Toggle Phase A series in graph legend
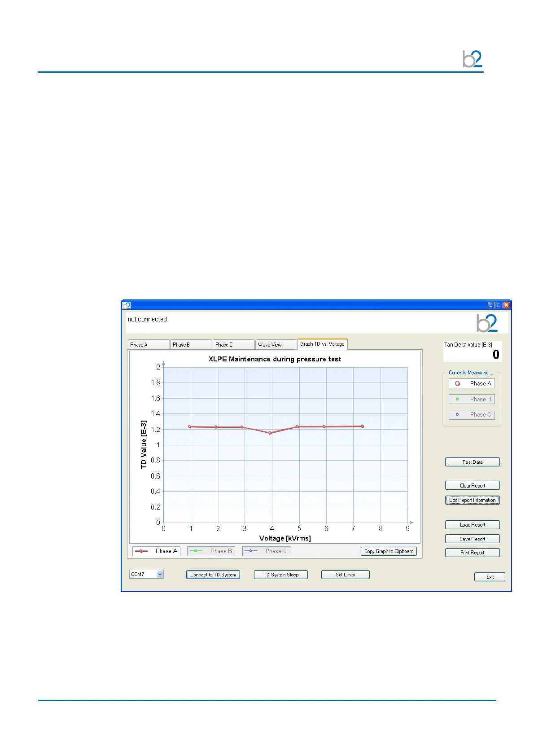 (156, 551)
